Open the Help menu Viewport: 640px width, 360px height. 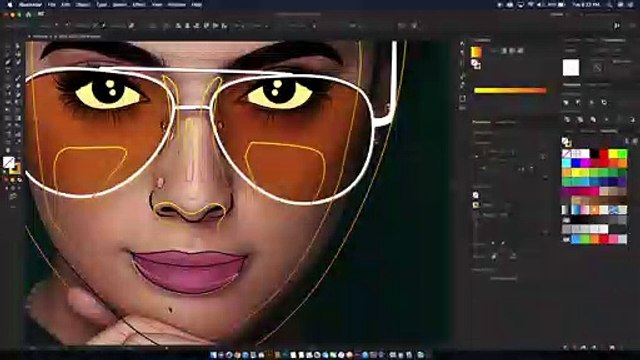tap(197, 4)
